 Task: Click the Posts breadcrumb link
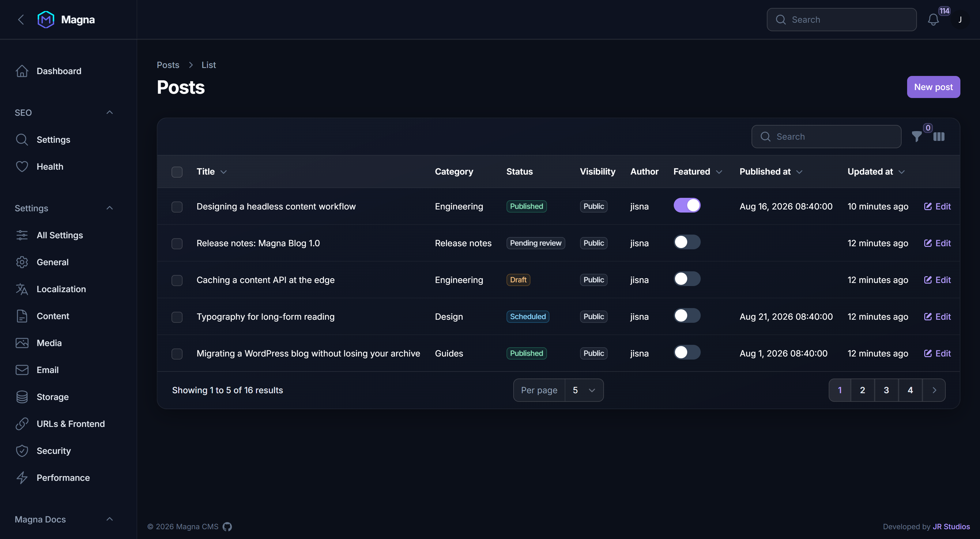pyautogui.click(x=168, y=65)
